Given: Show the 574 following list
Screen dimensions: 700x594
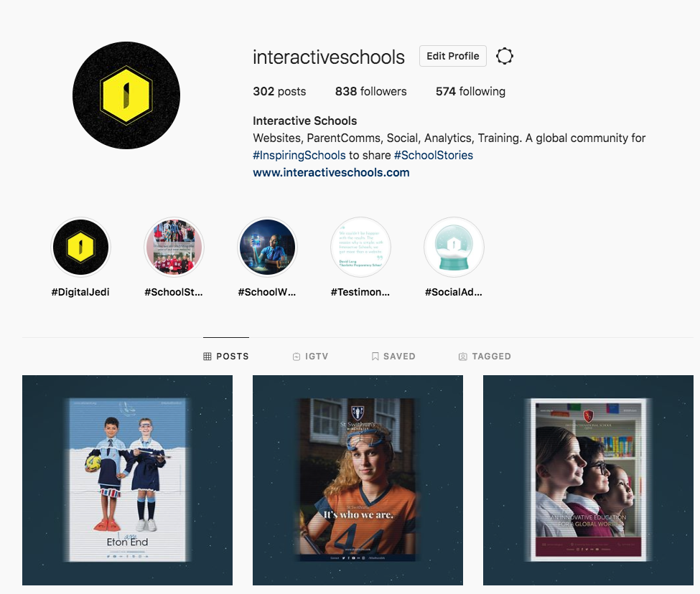Looking at the screenshot, I should 470,92.
